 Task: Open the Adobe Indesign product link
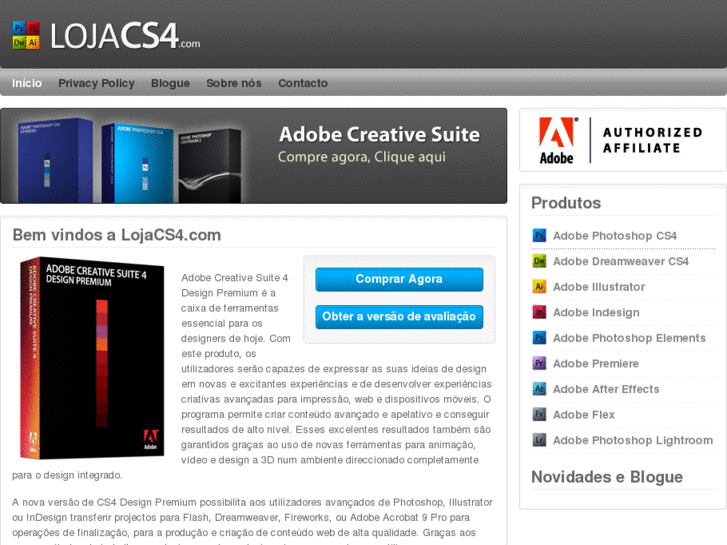596,313
